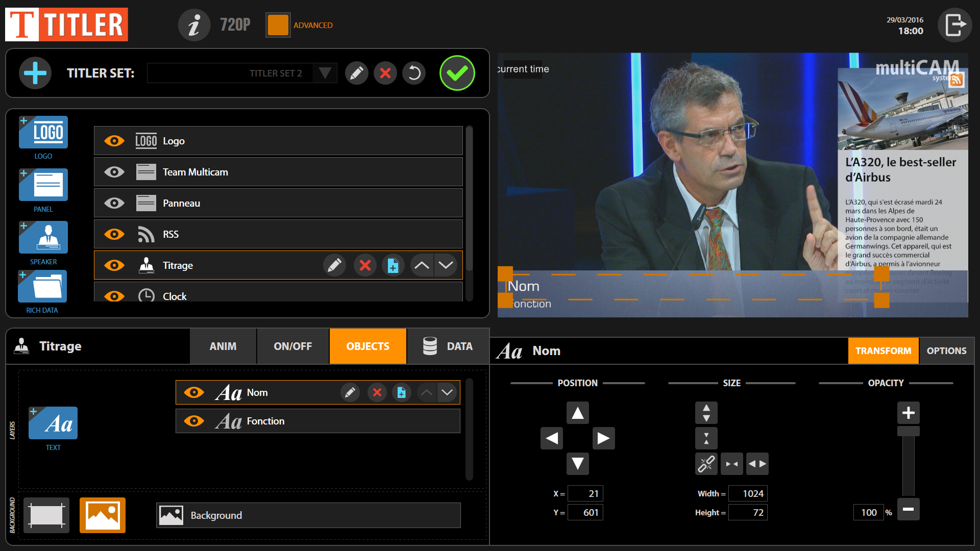Screen dimensions: 980x551
Task: Open the Titler Set dropdown
Action: [325, 73]
